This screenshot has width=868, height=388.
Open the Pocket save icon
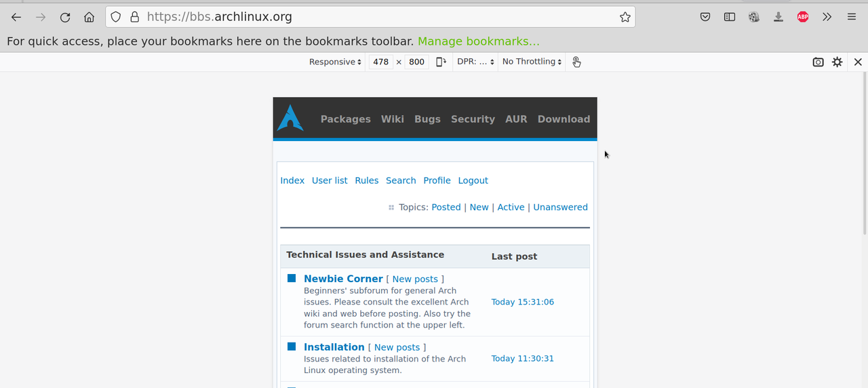(x=705, y=17)
